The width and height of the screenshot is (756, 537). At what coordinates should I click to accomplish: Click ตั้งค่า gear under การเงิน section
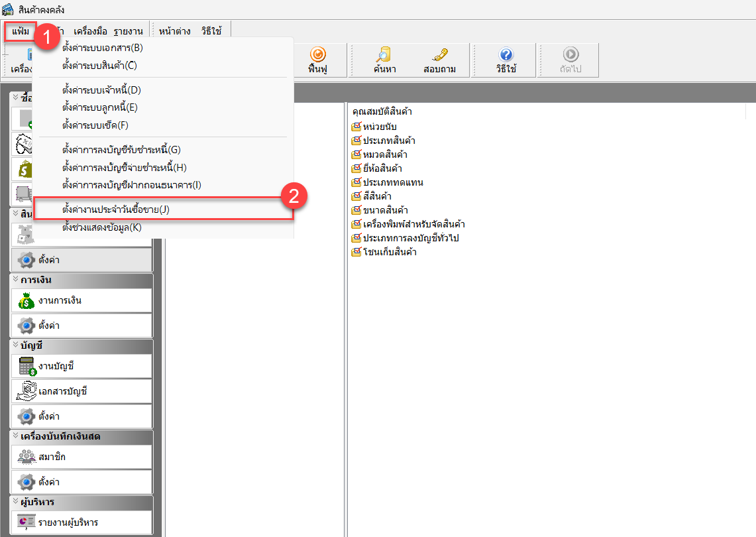pos(81,326)
